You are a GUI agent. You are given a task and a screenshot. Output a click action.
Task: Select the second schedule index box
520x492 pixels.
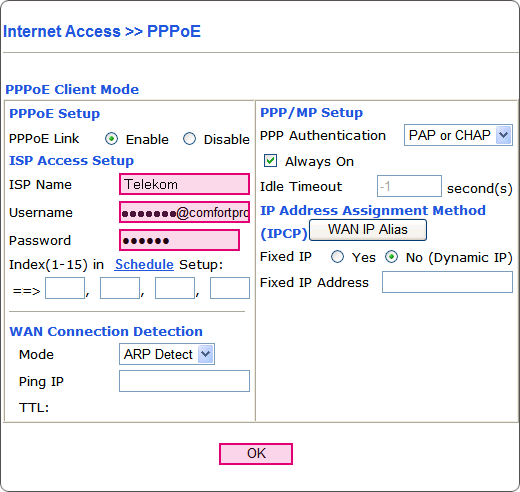point(120,288)
